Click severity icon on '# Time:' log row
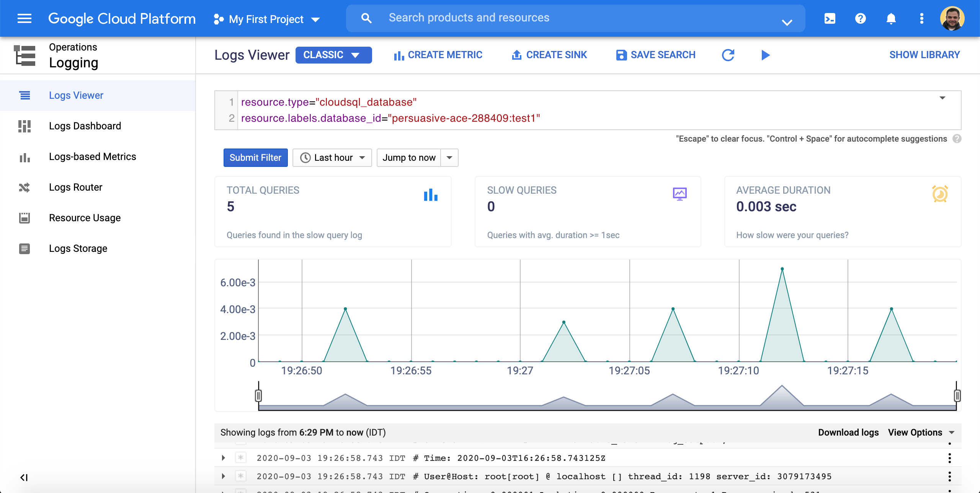The width and height of the screenshot is (980, 493). point(240,458)
